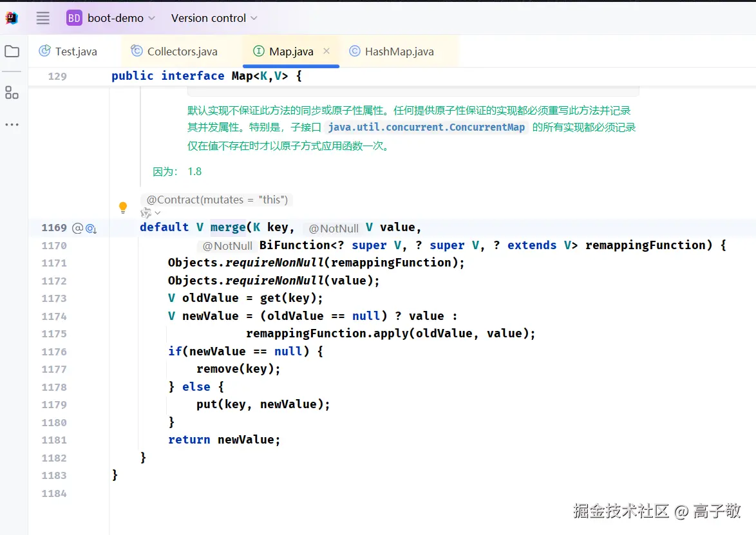Switch to the HashMap.java tab
The height and width of the screenshot is (535, 756).
click(x=399, y=52)
